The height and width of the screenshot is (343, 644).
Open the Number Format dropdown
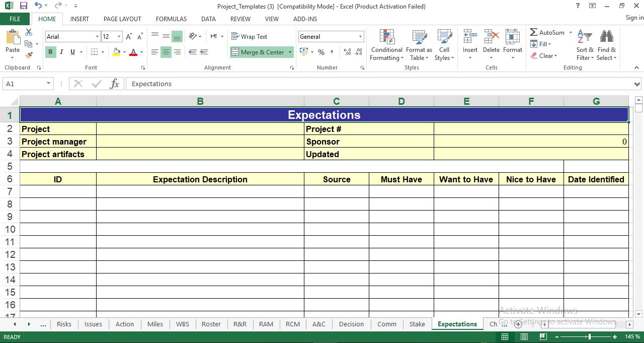360,36
